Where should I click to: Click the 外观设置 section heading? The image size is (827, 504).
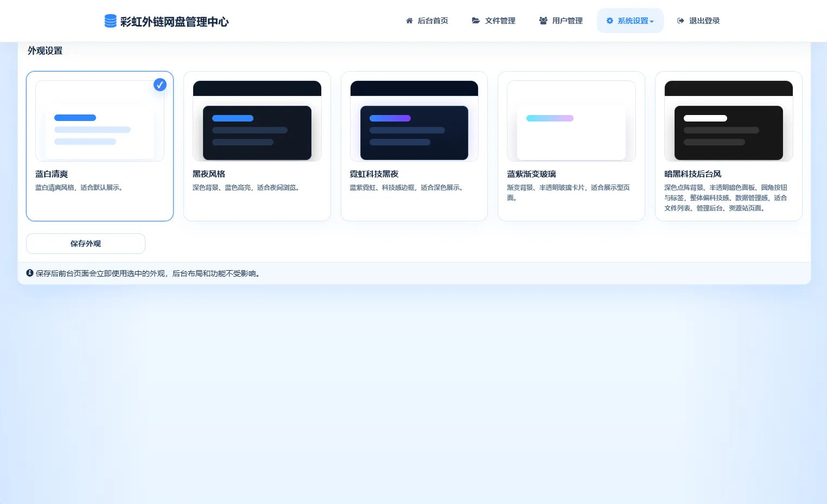(45, 51)
